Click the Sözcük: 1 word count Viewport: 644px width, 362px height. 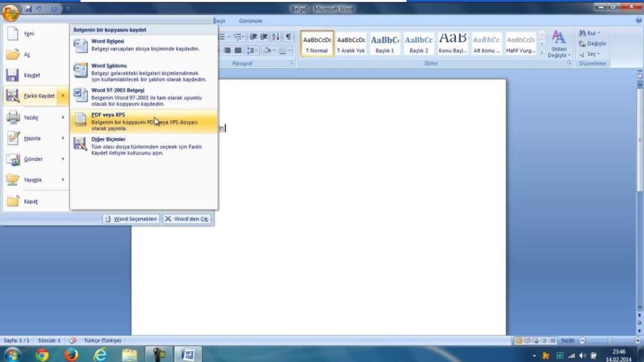click(x=49, y=341)
